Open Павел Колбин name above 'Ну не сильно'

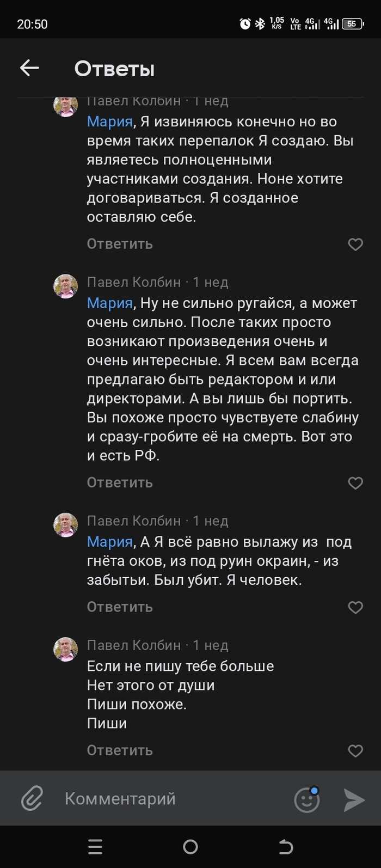coord(134,282)
